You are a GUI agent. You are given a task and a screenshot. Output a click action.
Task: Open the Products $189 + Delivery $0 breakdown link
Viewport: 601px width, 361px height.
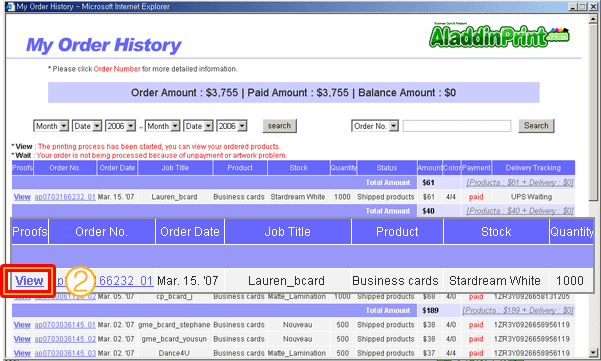click(x=518, y=310)
